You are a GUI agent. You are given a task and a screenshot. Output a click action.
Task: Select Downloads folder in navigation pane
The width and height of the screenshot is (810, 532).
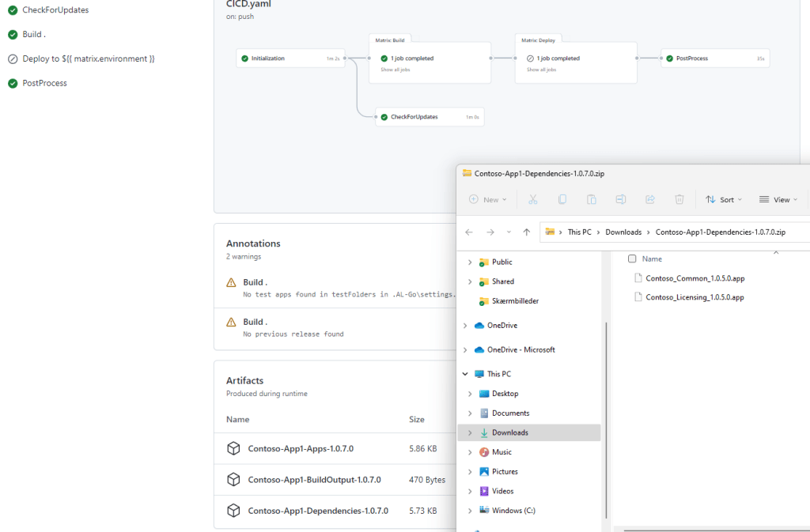click(x=510, y=432)
